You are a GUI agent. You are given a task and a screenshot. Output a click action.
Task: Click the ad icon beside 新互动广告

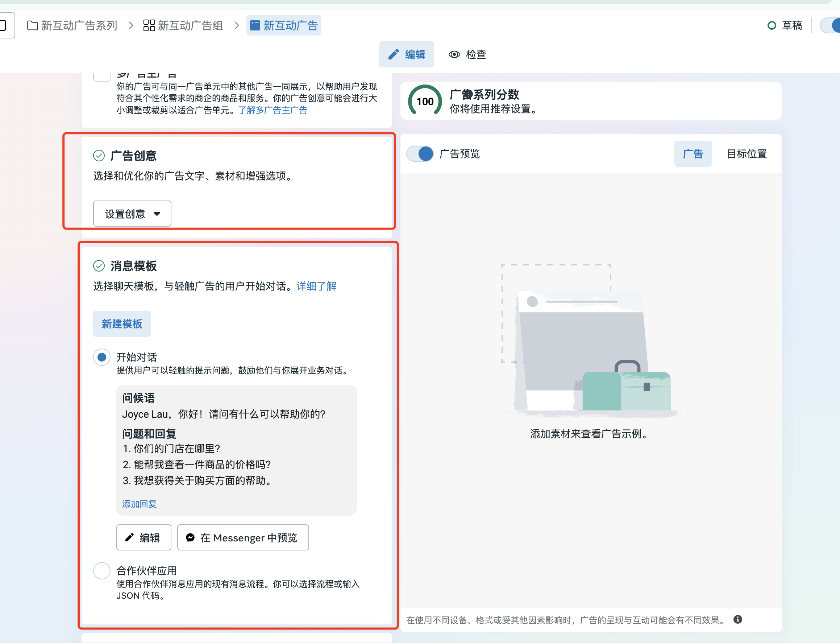pyautogui.click(x=255, y=25)
